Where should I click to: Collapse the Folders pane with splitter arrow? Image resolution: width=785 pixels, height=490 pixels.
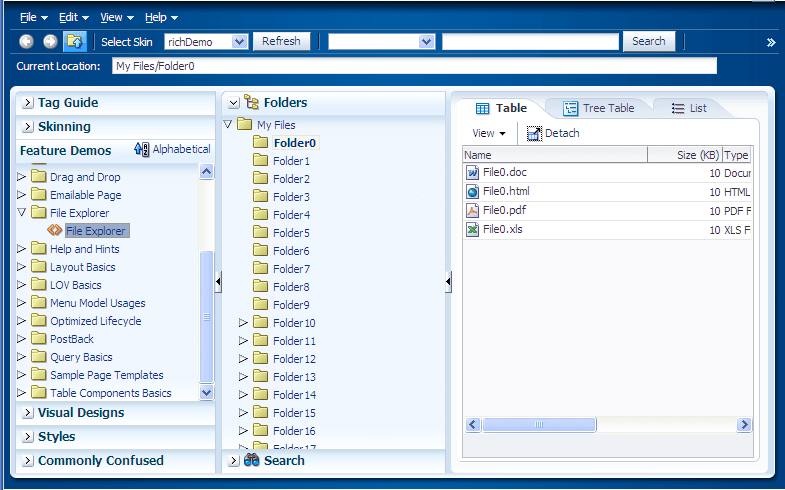pyautogui.click(x=448, y=282)
